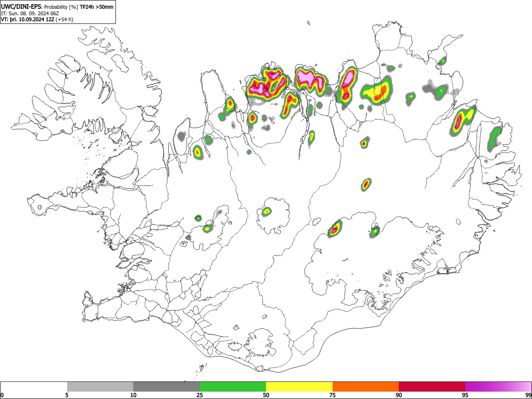The image size is (532, 399).
Task: Click the light gray 5-10% legend swatch
Action: point(100,387)
